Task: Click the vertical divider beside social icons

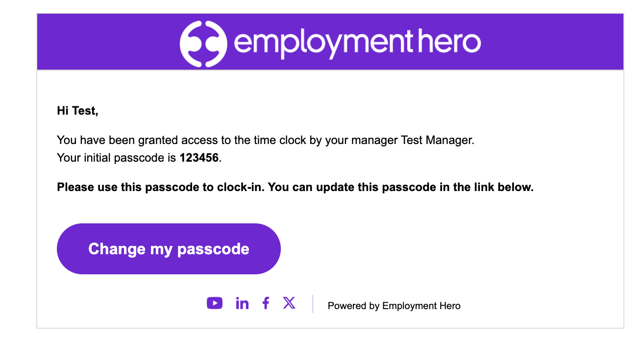Action: [313, 304]
